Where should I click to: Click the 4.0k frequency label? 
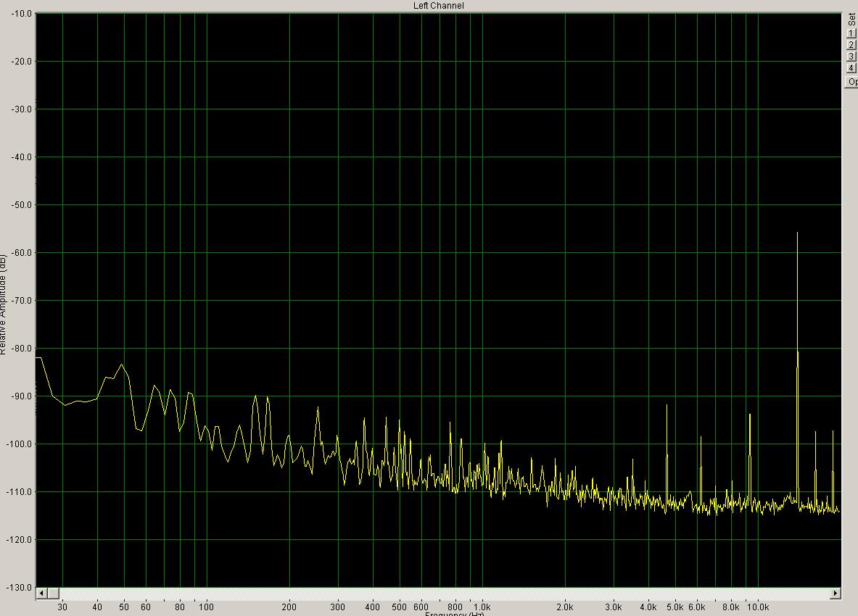point(648,607)
